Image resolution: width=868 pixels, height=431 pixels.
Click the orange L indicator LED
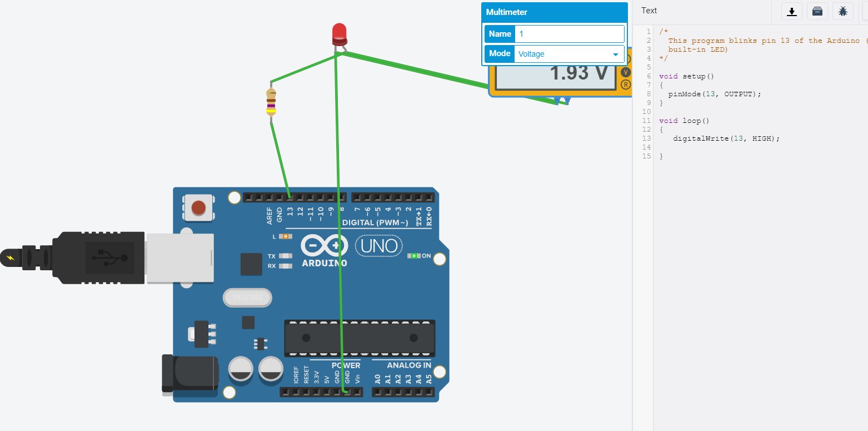[286, 236]
